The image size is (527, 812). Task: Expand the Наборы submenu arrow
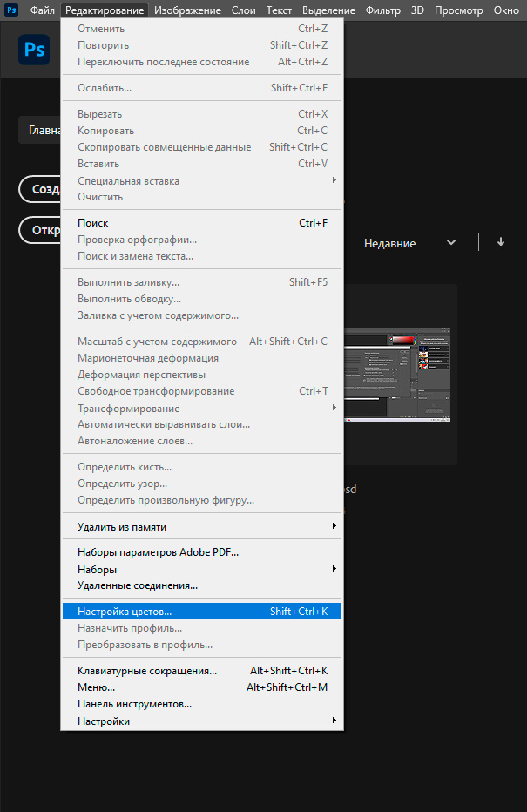click(334, 569)
